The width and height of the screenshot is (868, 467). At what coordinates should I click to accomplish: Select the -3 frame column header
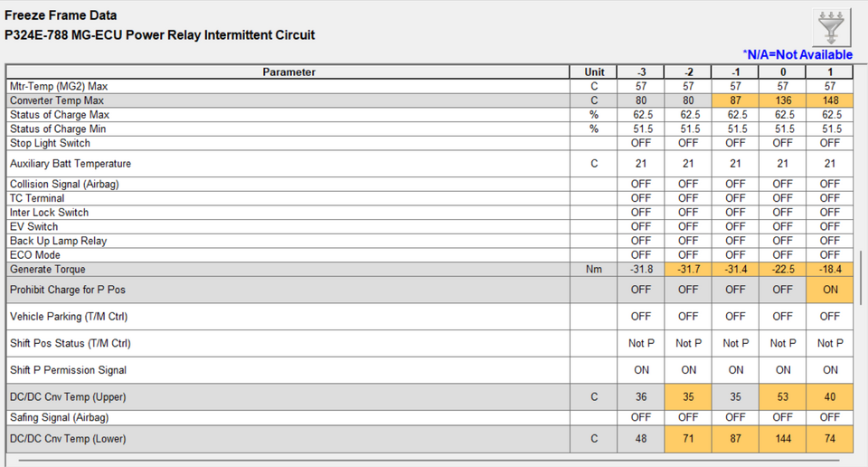(641, 72)
